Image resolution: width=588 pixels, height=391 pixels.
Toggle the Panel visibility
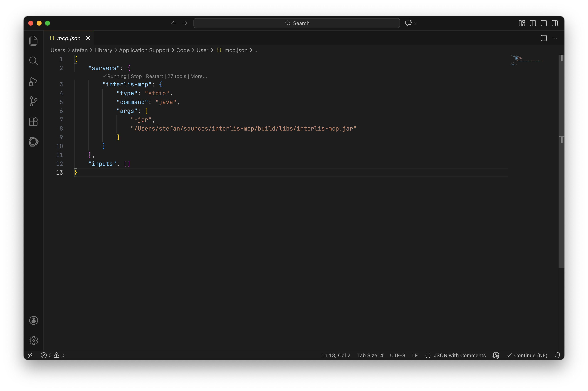click(543, 23)
